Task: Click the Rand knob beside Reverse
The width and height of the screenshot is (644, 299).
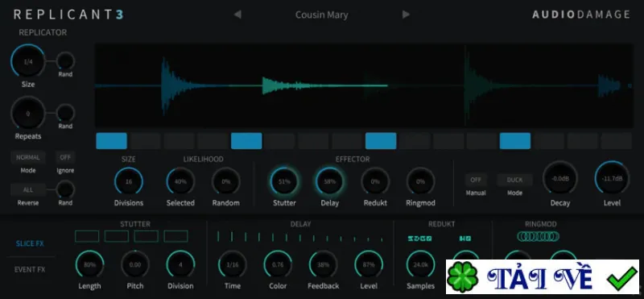Action: coord(65,189)
